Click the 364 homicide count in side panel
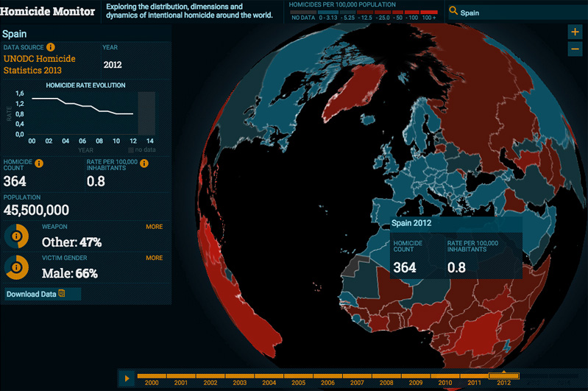 15,181
